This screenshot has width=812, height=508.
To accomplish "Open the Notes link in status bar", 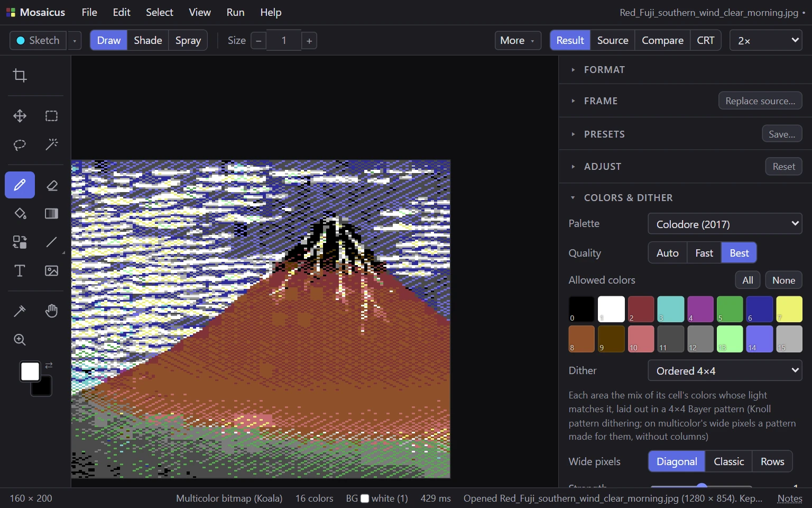I will [x=790, y=498].
